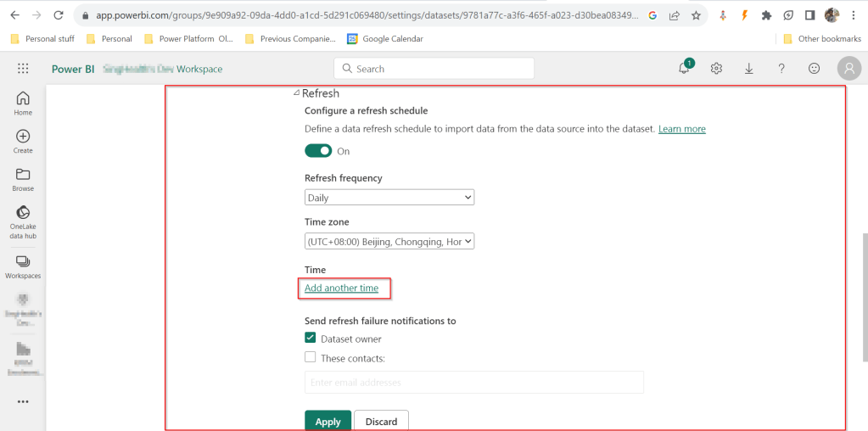Image resolution: width=868 pixels, height=431 pixels.
Task: Enable the These contacts checkbox
Action: pos(311,357)
